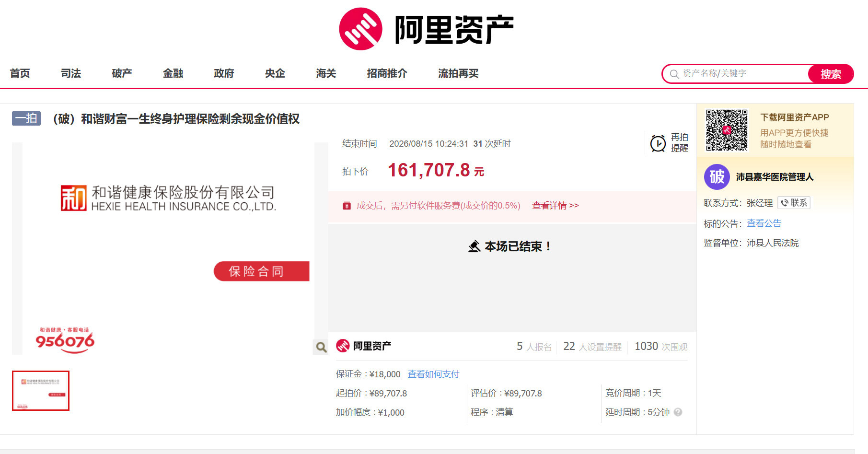Open 查看如何支付 deposit link
Image resolution: width=868 pixels, height=454 pixels.
coord(433,374)
